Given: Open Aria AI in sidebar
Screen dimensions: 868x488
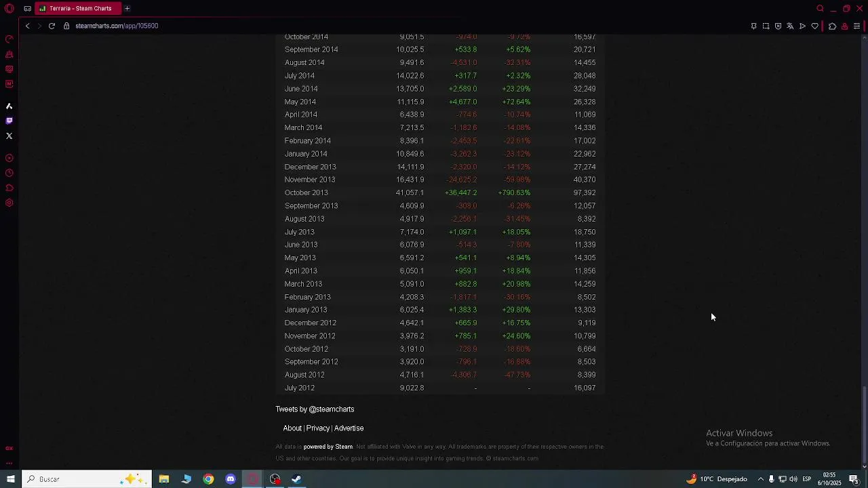Looking at the screenshot, I should [9, 106].
